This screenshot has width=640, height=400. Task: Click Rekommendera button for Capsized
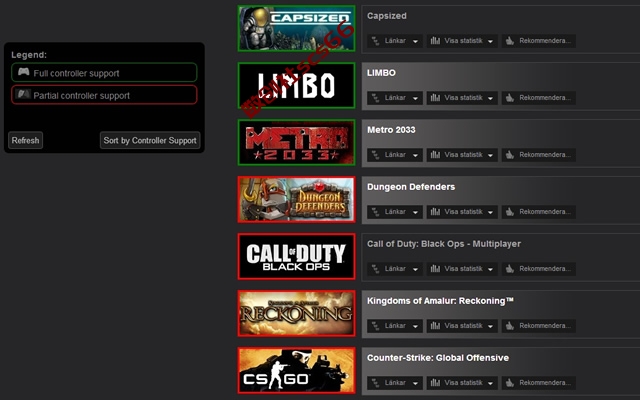pyautogui.click(x=539, y=41)
